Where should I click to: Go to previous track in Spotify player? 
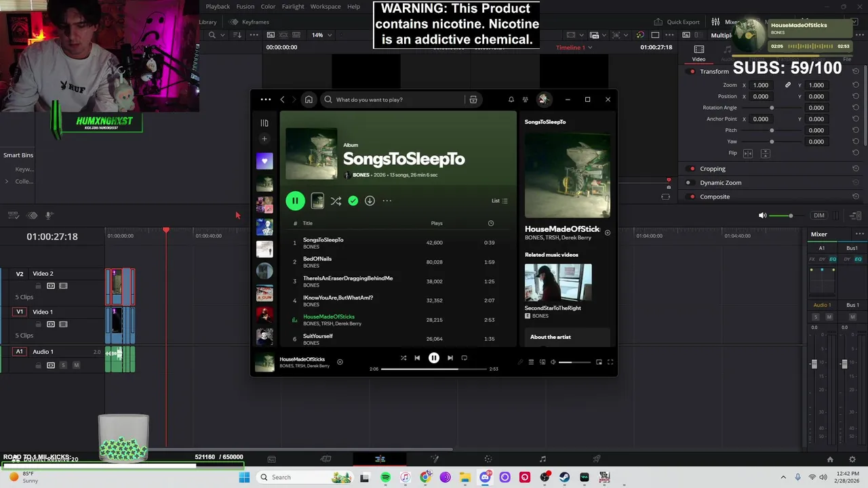tap(417, 358)
